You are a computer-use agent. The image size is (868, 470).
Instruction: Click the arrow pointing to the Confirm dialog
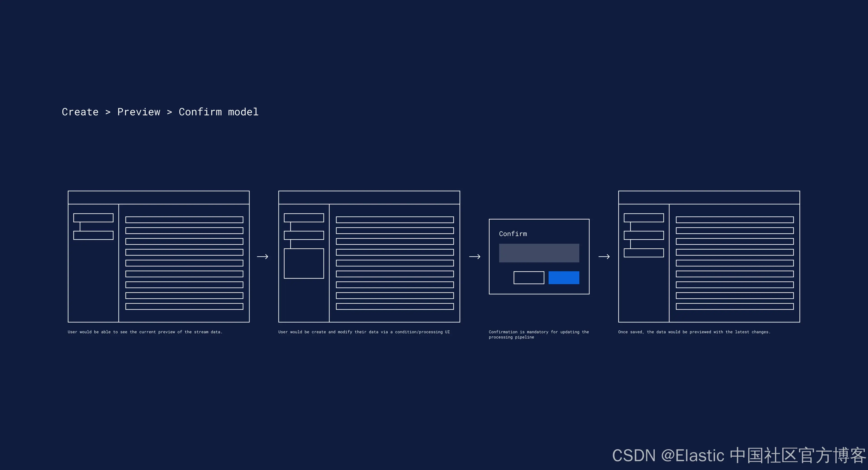click(474, 257)
